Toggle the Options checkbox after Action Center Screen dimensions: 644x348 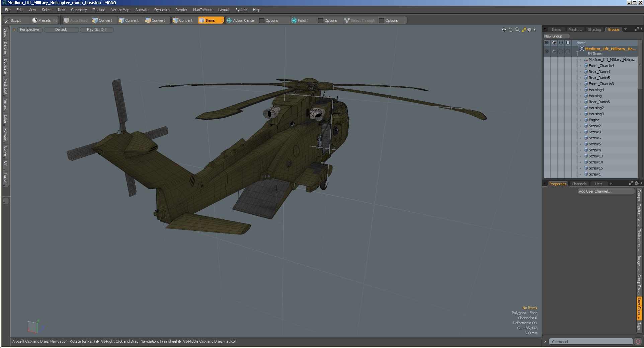tap(262, 20)
